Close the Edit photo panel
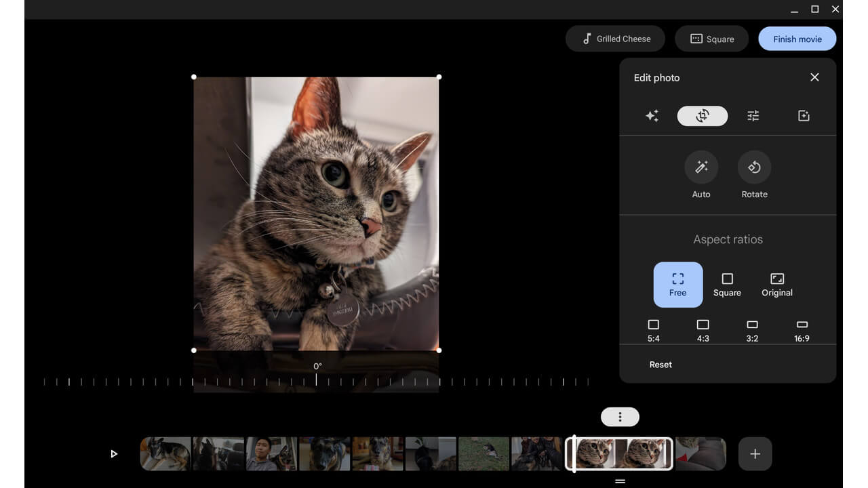Image resolution: width=868 pixels, height=488 pixels. pyautogui.click(x=814, y=77)
